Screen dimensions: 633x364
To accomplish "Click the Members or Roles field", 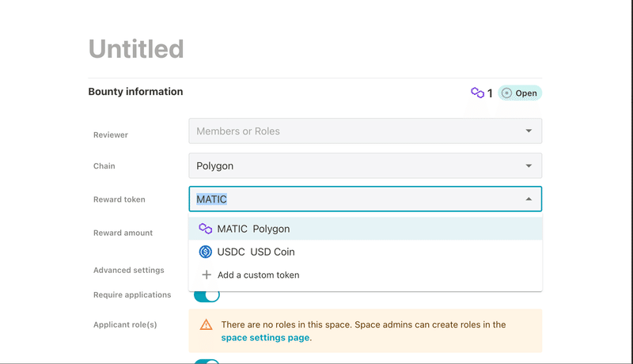I will pyautogui.click(x=366, y=131).
